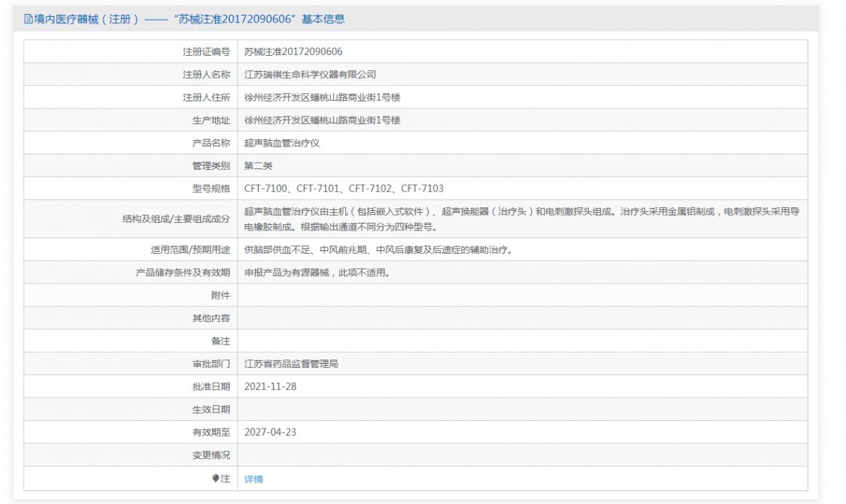The width and height of the screenshot is (846, 504).
Task: Click the model list starting with CFT-7100
Action: click(x=343, y=188)
